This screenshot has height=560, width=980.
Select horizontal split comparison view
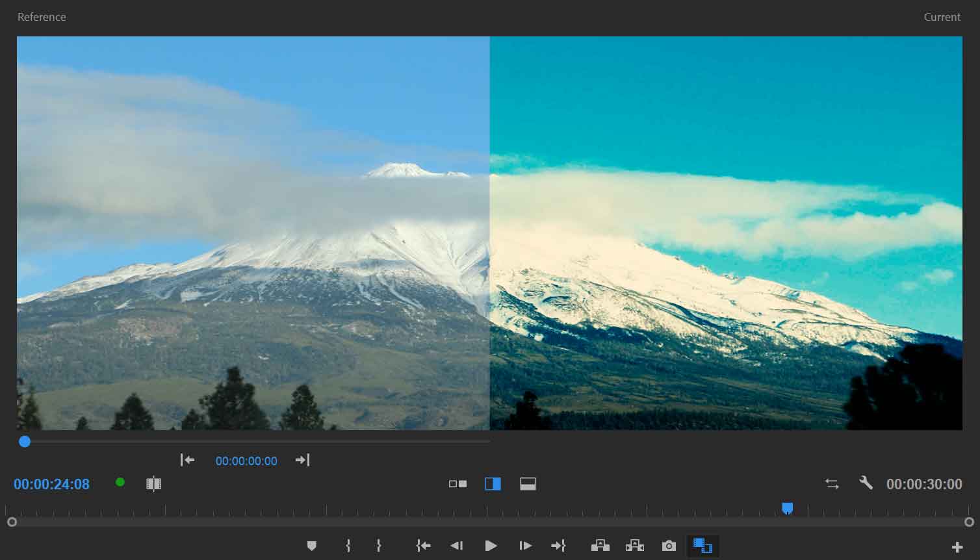pos(528,484)
